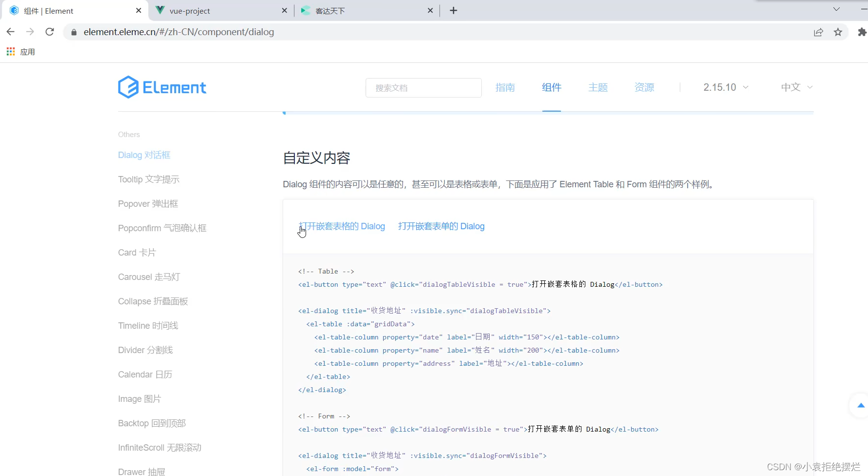Open Calendar 日历 in sidebar
This screenshot has height=476, width=868.
click(145, 375)
